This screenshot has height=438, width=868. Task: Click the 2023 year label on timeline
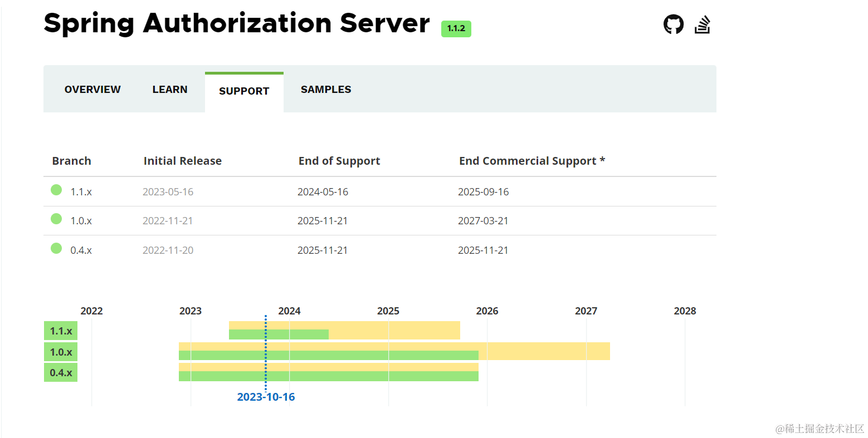pyautogui.click(x=191, y=311)
